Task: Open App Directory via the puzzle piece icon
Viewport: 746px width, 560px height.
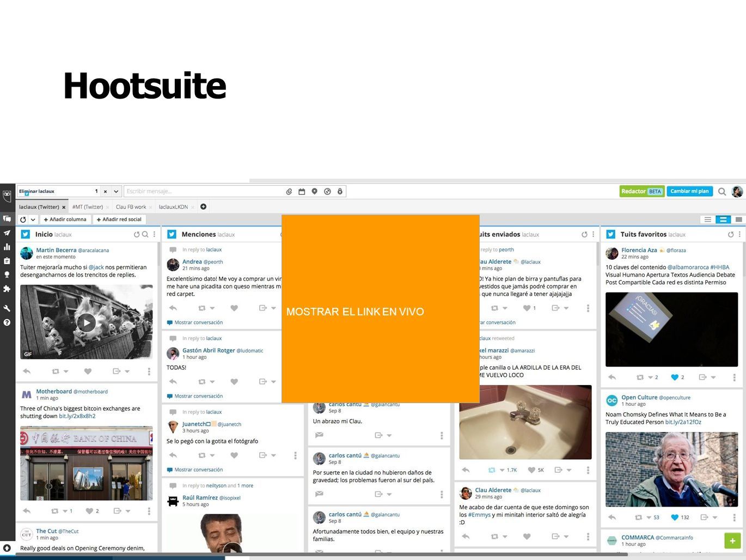Action: pyautogui.click(x=7, y=289)
